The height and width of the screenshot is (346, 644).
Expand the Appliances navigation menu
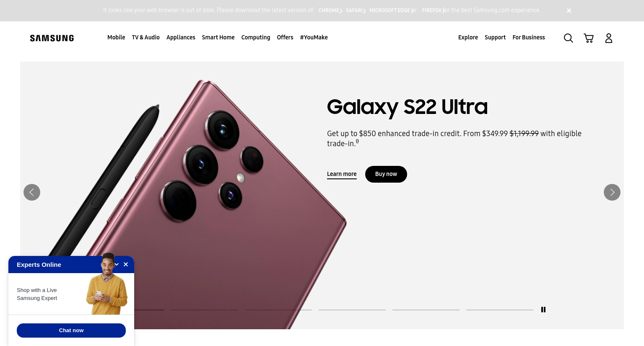[181, 37]
